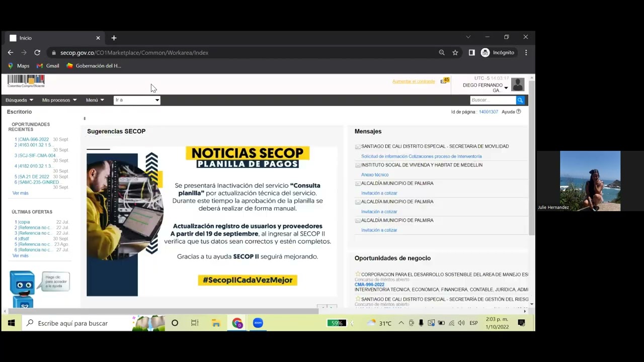644x362 pixels.
Task: Reload the SECOP page
Action: [x=37, y=52]
